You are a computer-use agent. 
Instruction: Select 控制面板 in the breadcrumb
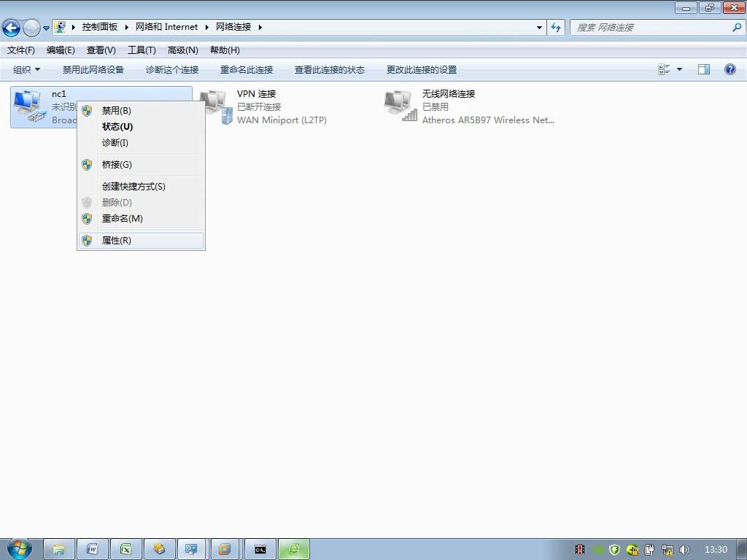coord(99,27)
